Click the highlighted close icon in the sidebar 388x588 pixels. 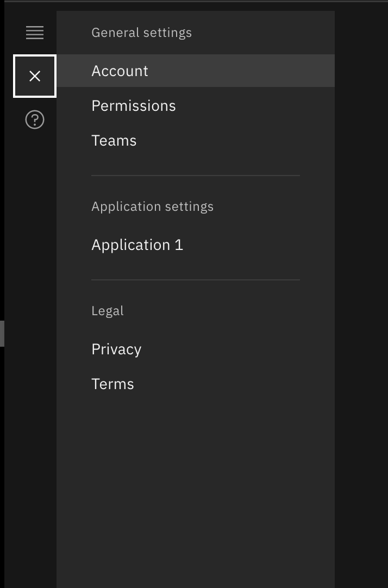coord(34,76)
